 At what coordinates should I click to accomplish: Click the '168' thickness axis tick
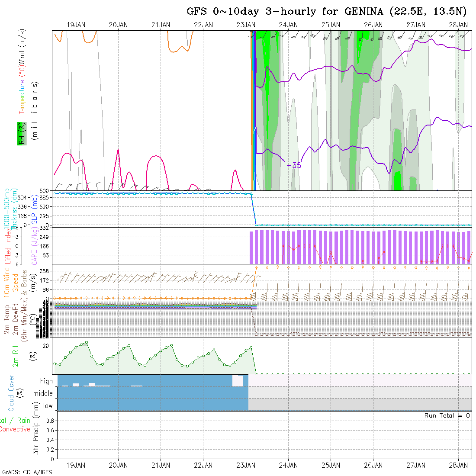(22, 216)
